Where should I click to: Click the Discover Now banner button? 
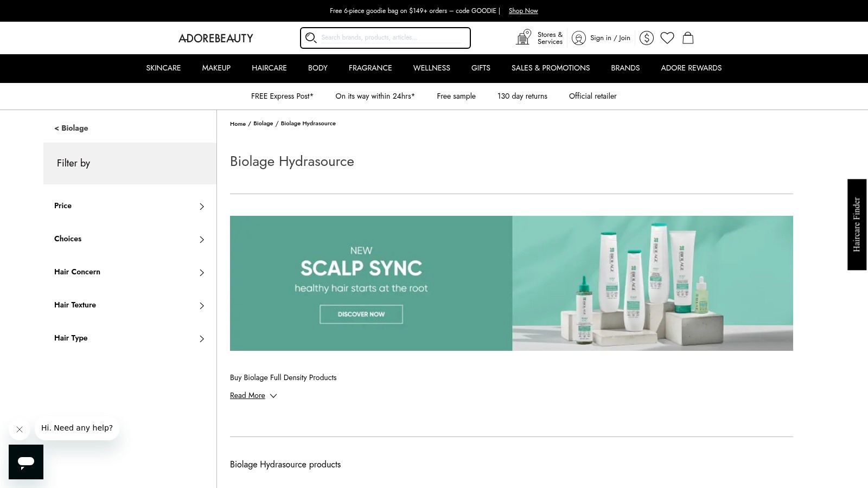pyautogui.click(x=361, y=314)
